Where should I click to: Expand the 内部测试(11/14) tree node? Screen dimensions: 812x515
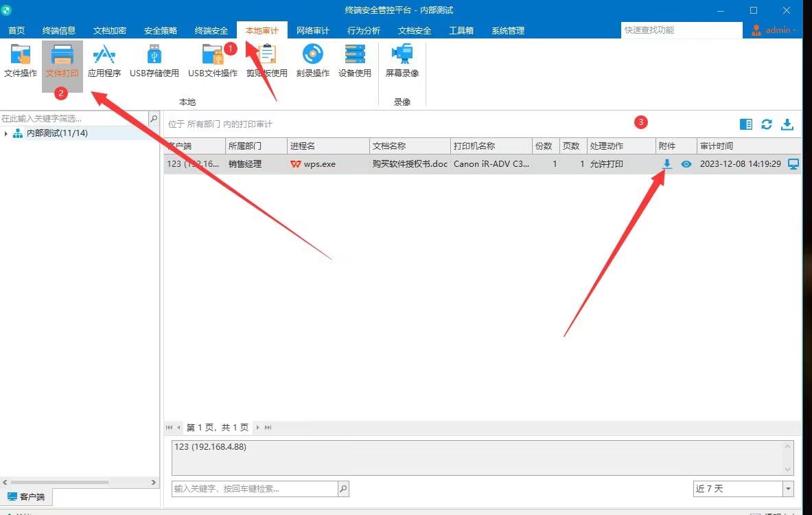pyautogui.click(x=5, y=134)
